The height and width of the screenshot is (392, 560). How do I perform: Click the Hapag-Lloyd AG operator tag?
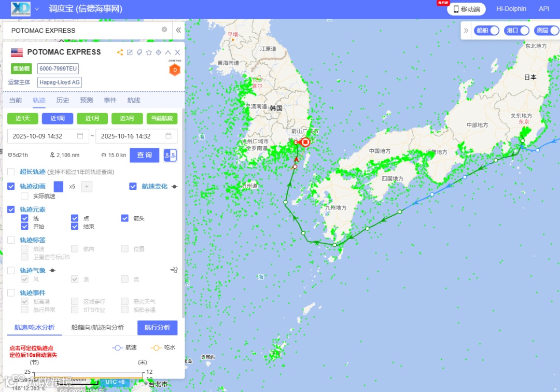point(60,82)
